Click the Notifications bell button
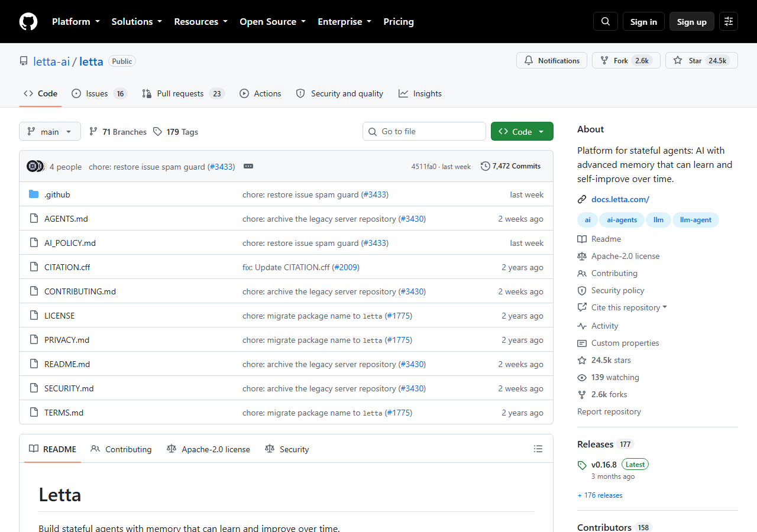Screen dimensions: 757x532 (552, 60)
